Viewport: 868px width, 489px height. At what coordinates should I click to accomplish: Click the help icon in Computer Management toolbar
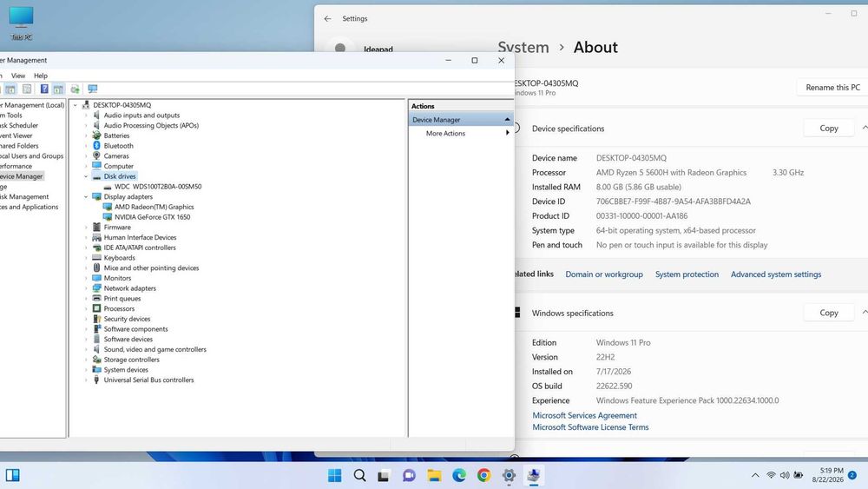44,89
